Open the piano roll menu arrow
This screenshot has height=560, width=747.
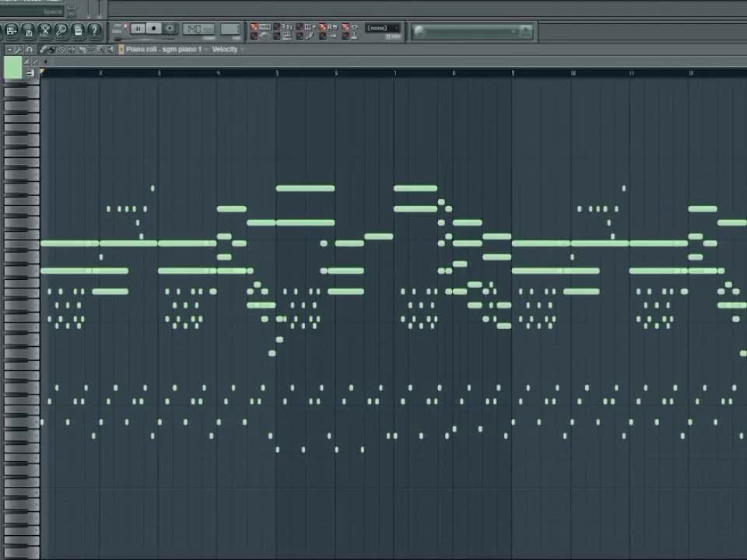coord(9,49)
